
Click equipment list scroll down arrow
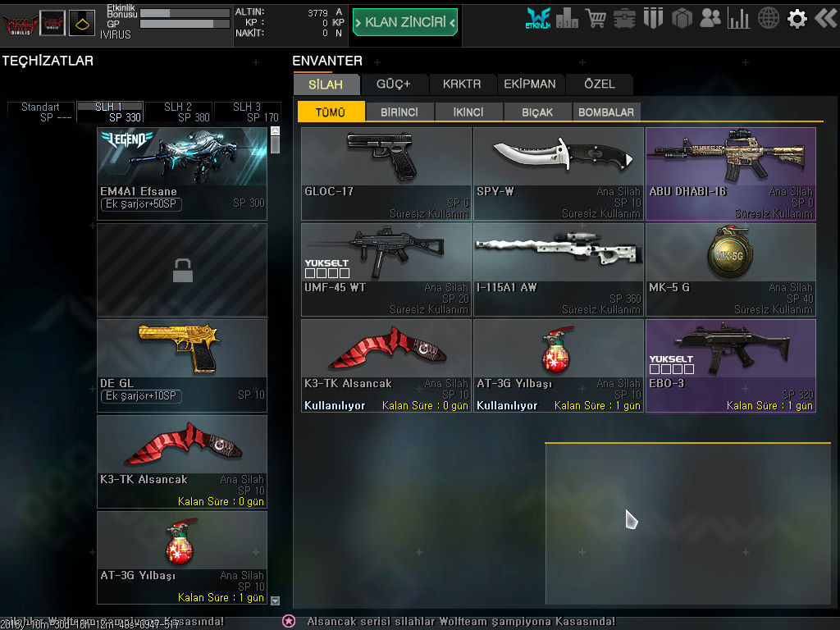[276, 600]
